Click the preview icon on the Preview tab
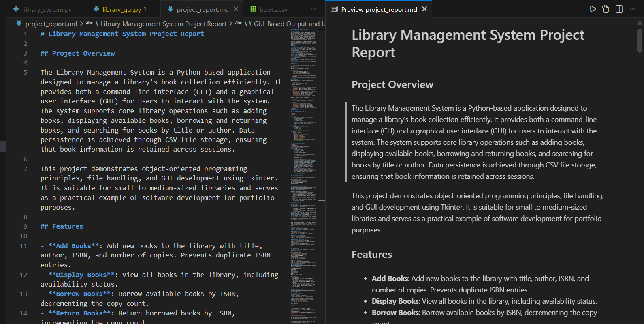 click(x=334, y=9)
